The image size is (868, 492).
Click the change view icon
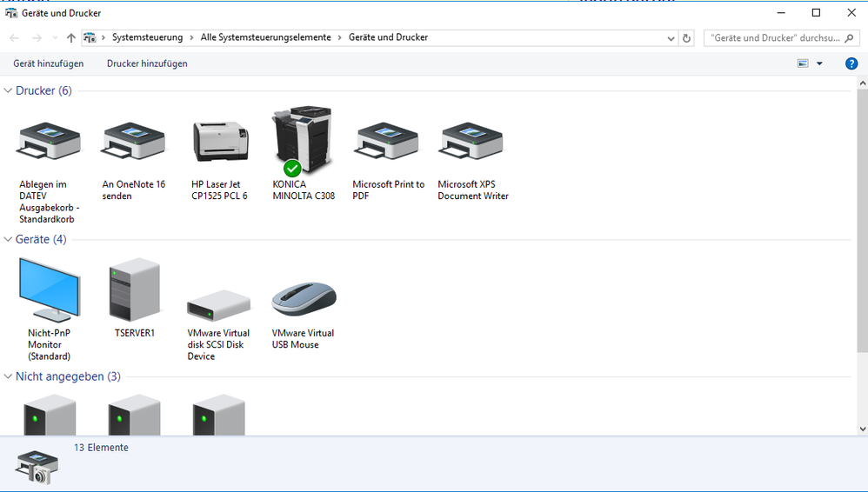(x=803, y=63)
